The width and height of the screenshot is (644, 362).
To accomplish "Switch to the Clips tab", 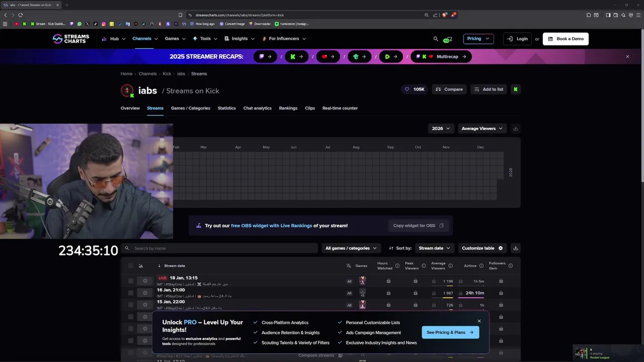I will click(x=310, y=108).
